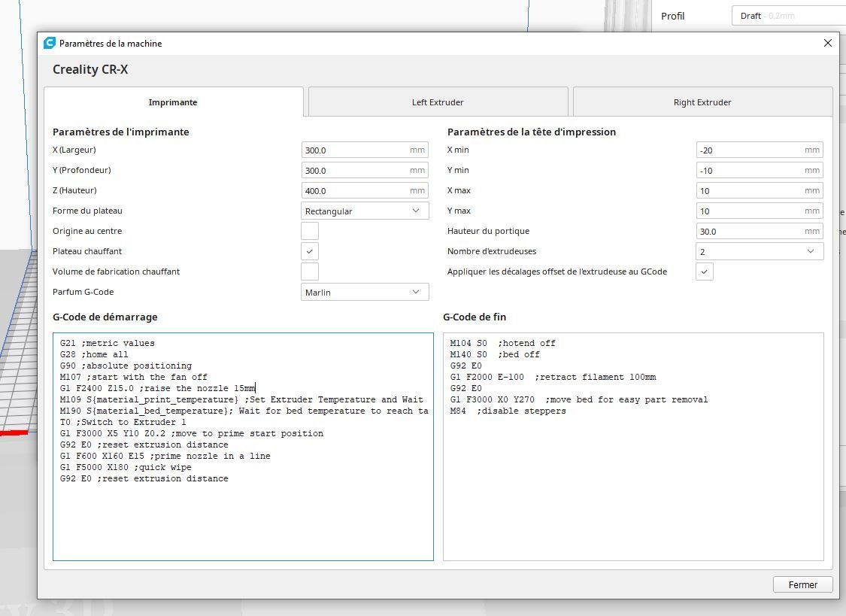Uncheck the Plateau chauffant checkbox
This screenshot has width=846, height=616.
pos(310,251)
